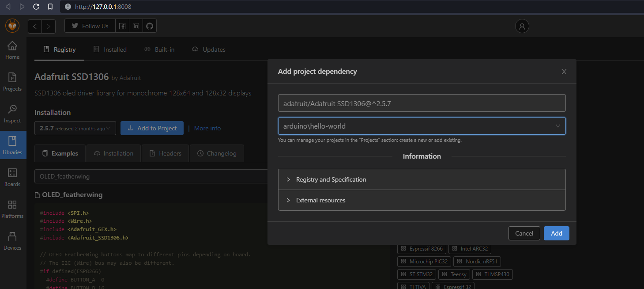Image resolution: width=644 pixels, height=289 pixels.
Task: Click the dependency specification input field
Action: click(x=422, y=103)
